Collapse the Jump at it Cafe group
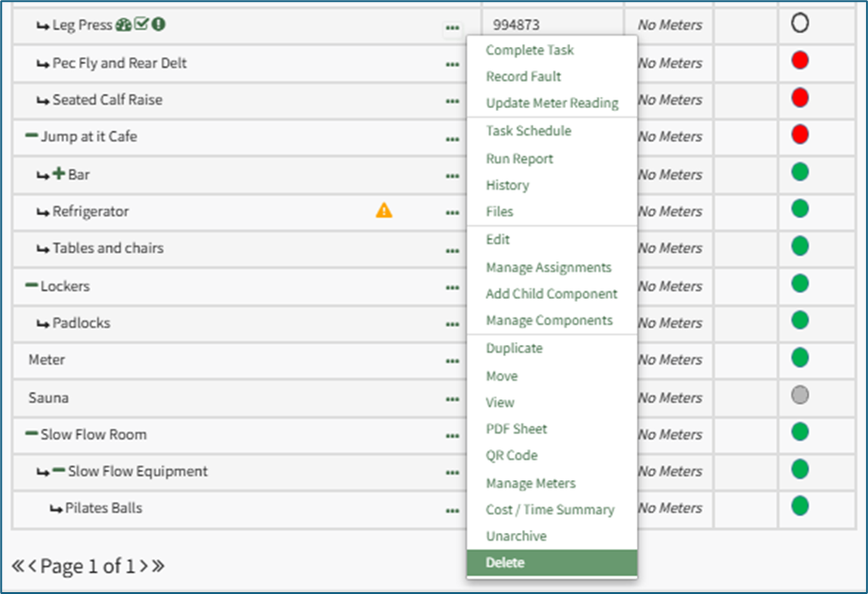Image resolution: width=868 pixels, height=594 pixels. pyautogui.click(x=32, y=136)
